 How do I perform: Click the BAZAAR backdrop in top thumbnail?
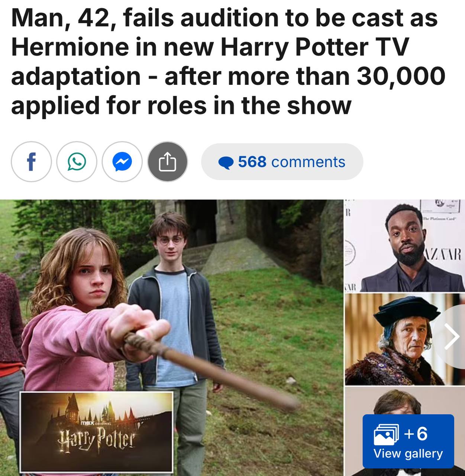click(445, 254)
